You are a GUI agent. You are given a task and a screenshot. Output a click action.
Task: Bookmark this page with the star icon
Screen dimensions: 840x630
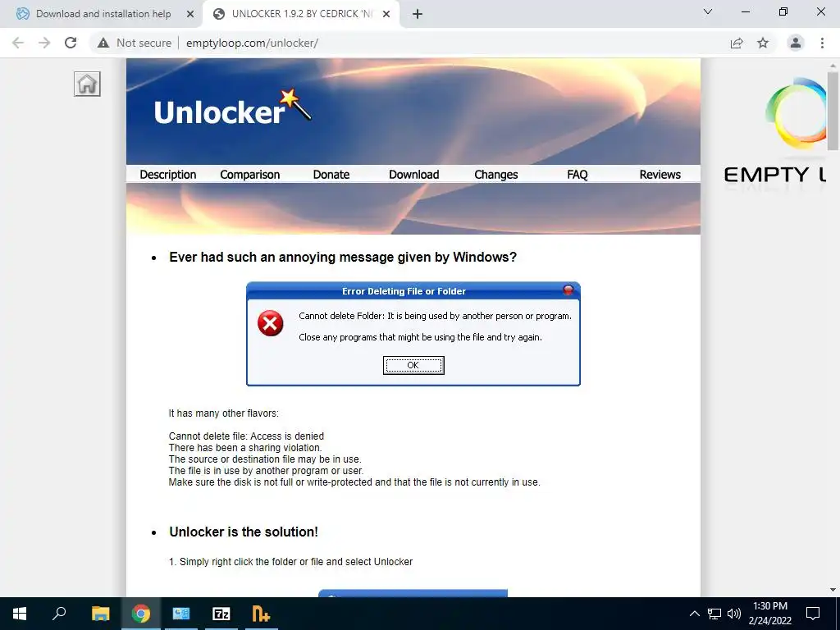(x=763, y=43)
